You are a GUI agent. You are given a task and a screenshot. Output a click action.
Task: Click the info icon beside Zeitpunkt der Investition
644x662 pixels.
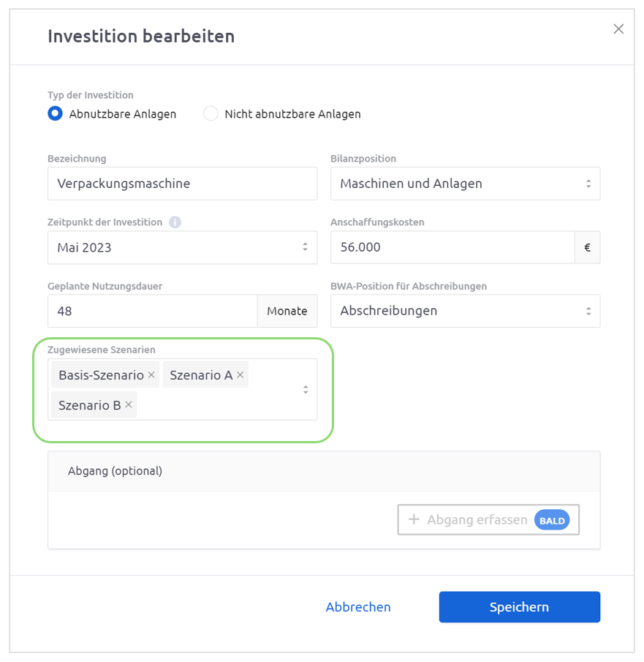click(175, 222)
